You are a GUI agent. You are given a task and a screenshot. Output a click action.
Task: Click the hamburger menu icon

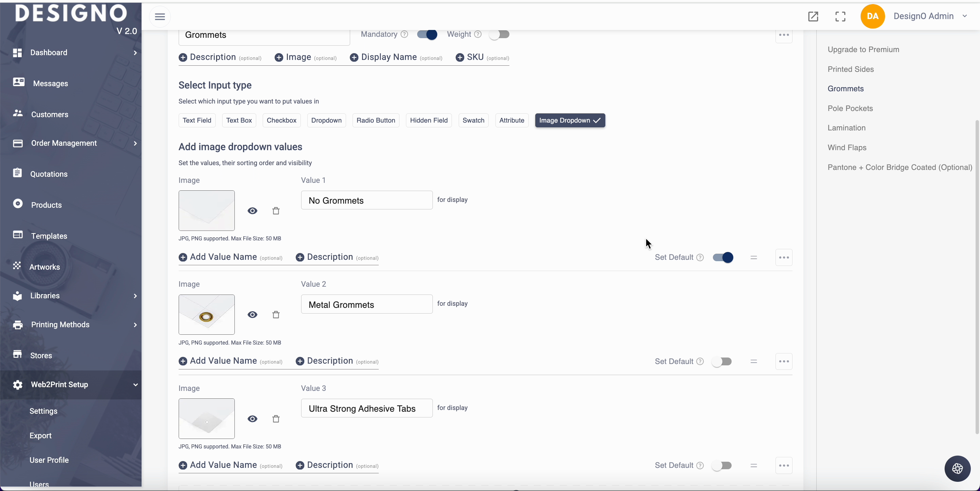[160, 16]
